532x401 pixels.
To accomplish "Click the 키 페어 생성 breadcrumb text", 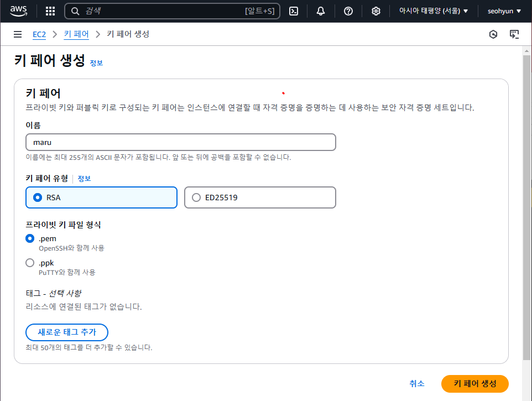I will coord(128,34).
